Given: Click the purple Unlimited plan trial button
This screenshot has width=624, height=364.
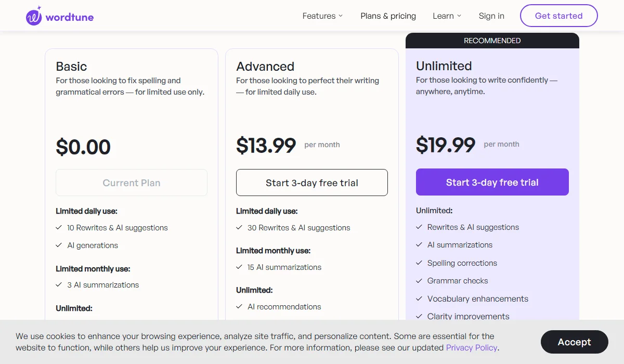Looking at the screenshot, I should click(x=492, y=182).
